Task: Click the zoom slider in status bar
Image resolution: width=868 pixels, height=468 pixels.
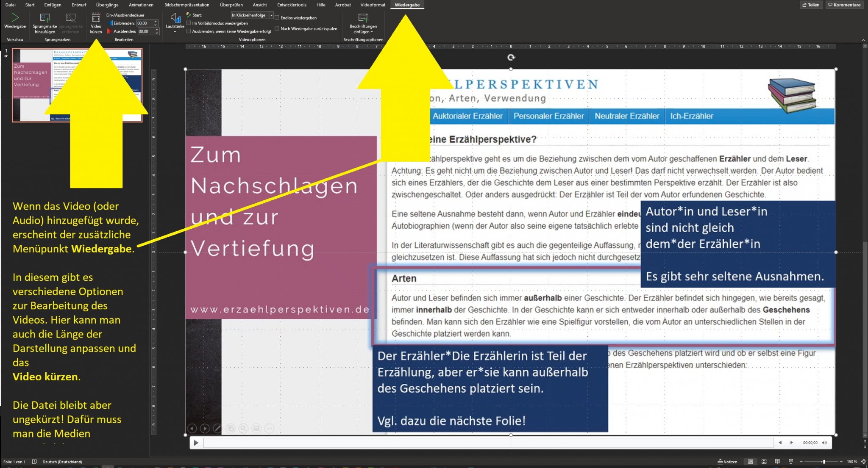Action: 824,462
